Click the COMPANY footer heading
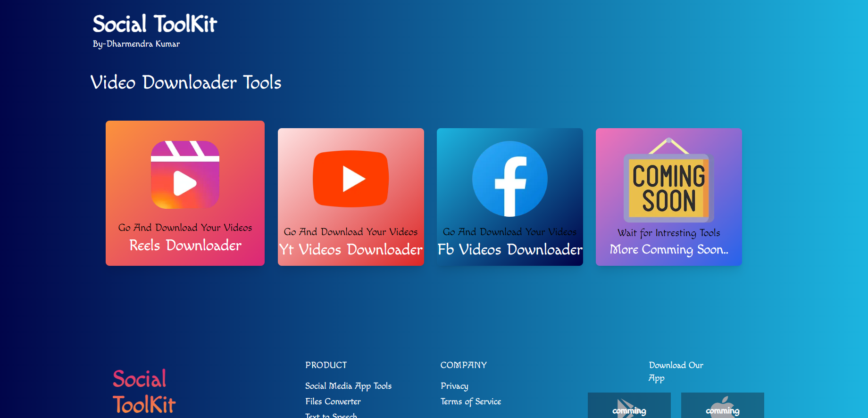The height and width of the screenshot is (418, 868). tap(463, 365)
